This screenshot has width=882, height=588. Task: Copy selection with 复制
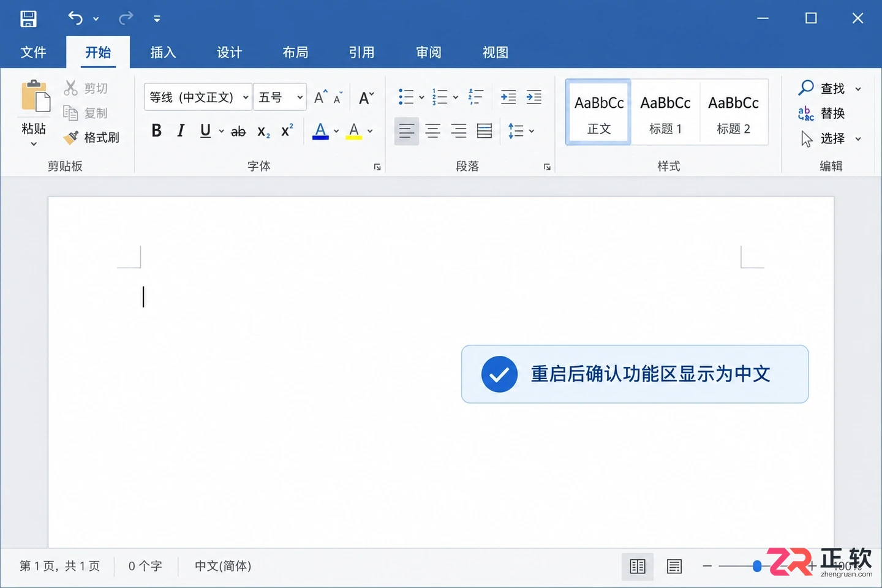click(86, 113)
